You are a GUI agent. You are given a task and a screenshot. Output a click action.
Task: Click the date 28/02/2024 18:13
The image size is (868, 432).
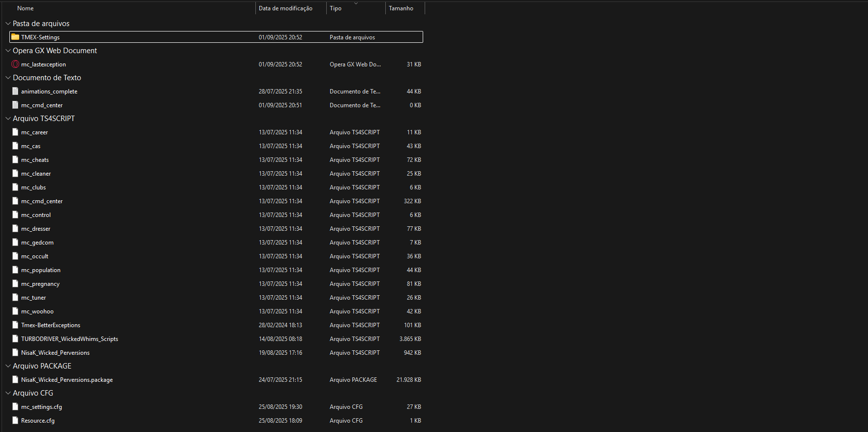280,325
